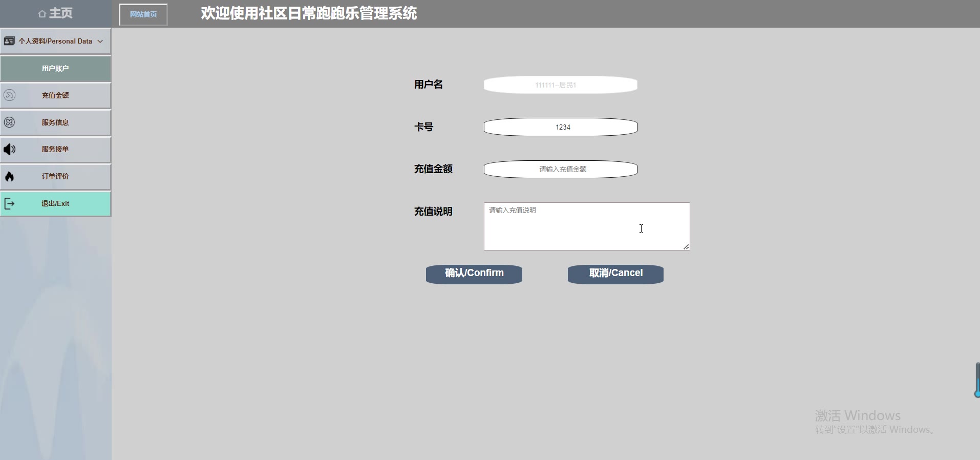Open 订单评价 from the sidebar
This screenshot has height=460, width=980.
pyautogui.click(x=55, y=176)
